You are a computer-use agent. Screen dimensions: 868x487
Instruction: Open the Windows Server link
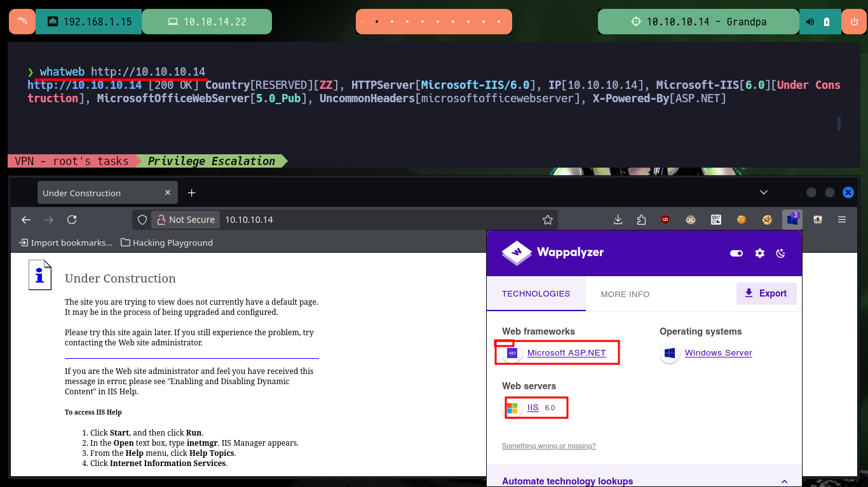tap(719, 353)
